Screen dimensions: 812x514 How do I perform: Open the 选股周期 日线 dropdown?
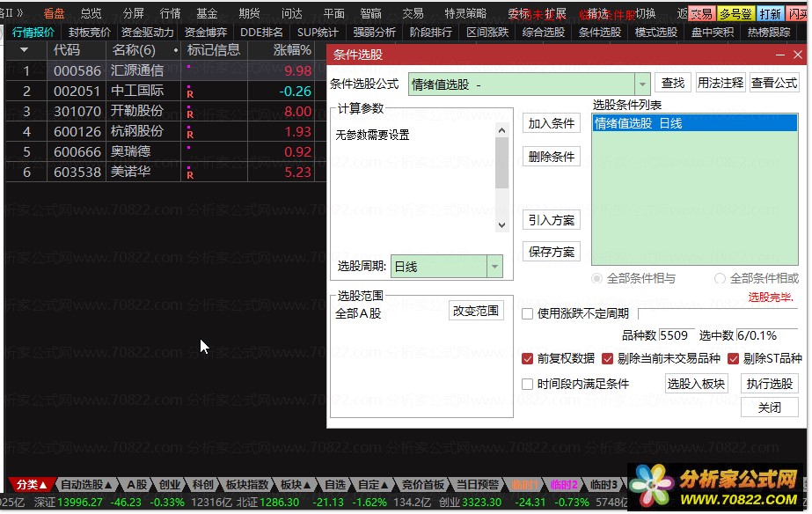pyautogui.click(x=494, y=267)
